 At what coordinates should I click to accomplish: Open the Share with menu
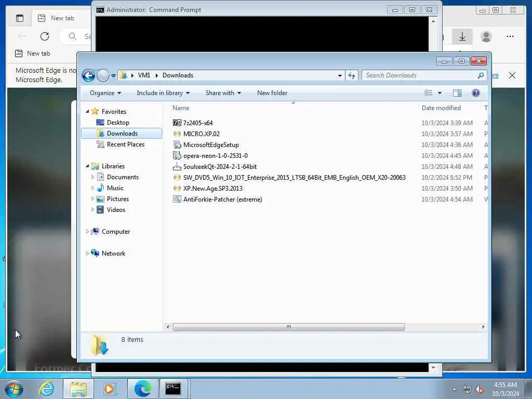coord(223,93)
